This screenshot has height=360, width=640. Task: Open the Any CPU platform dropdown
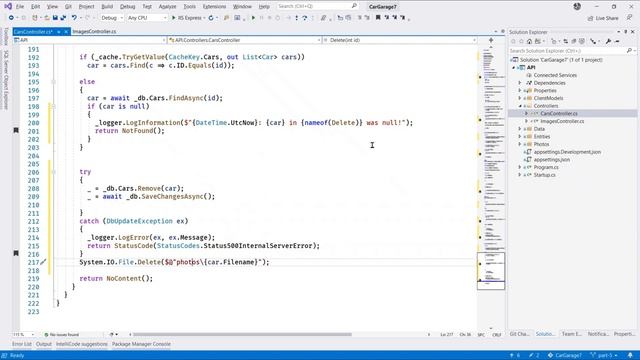point(147,18)
